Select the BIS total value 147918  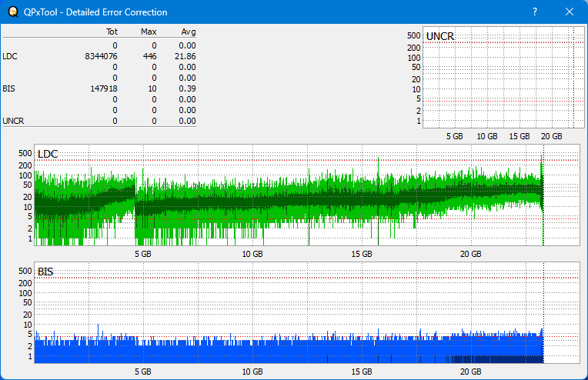pos(103,88)
